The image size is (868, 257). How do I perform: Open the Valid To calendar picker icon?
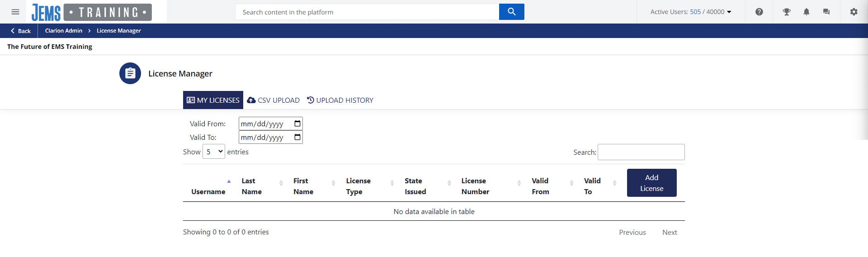[297, 137]
